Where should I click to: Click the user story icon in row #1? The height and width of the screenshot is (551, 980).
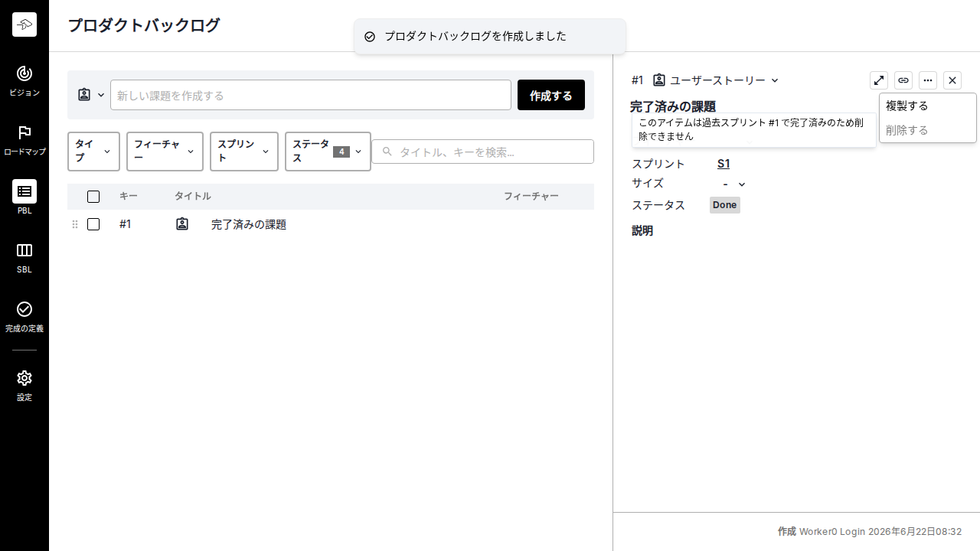click(x=182, y=224)
